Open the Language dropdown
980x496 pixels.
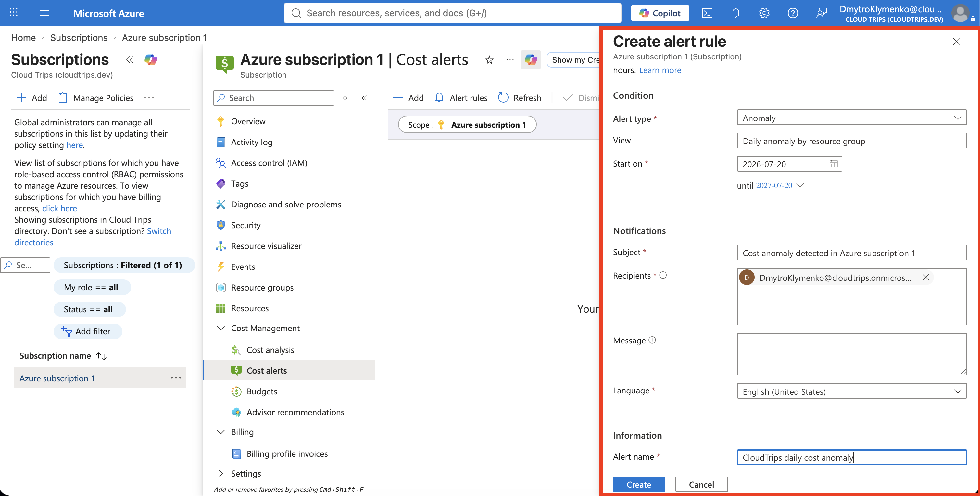[851, 391]
